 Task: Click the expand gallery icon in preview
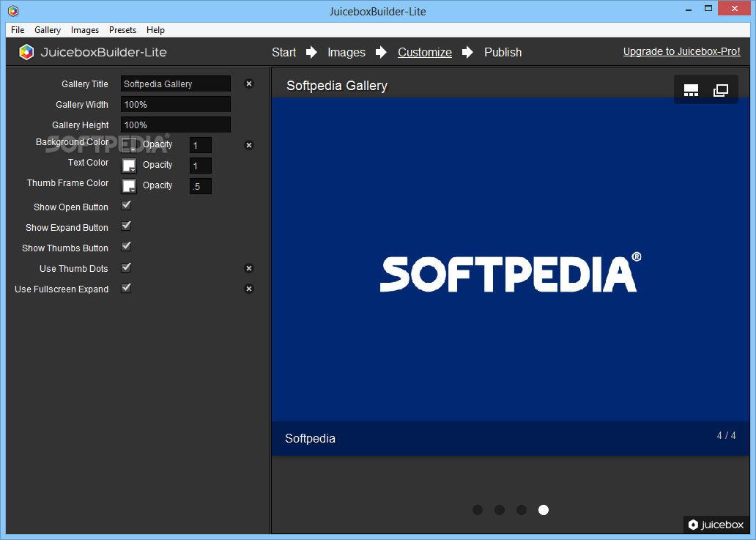point(721,90)
